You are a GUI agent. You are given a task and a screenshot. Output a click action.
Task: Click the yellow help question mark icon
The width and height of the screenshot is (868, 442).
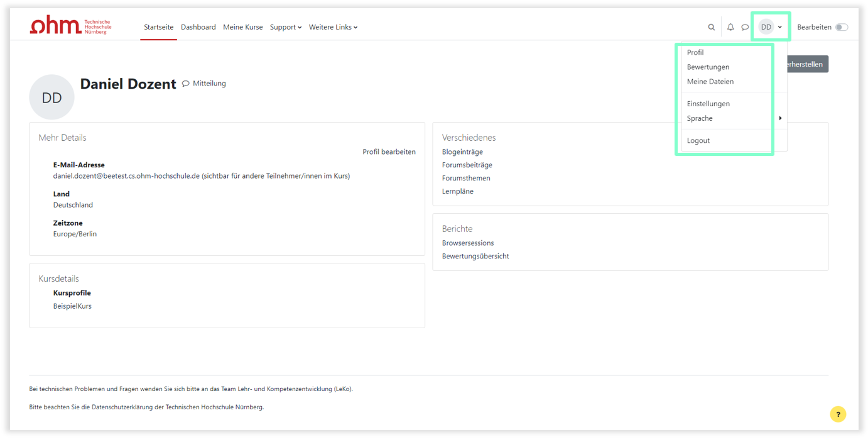(838, 414)
